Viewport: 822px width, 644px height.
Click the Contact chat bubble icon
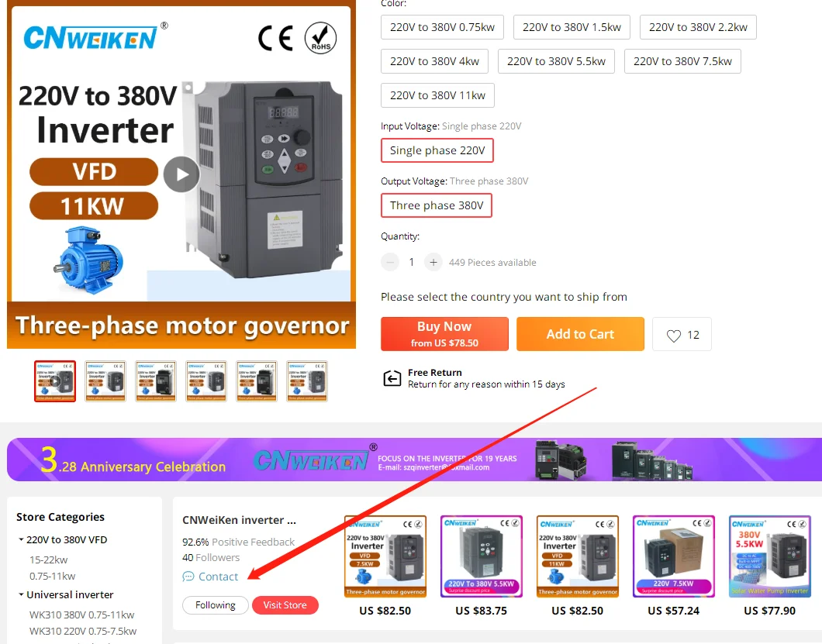[x=188, y=577]
